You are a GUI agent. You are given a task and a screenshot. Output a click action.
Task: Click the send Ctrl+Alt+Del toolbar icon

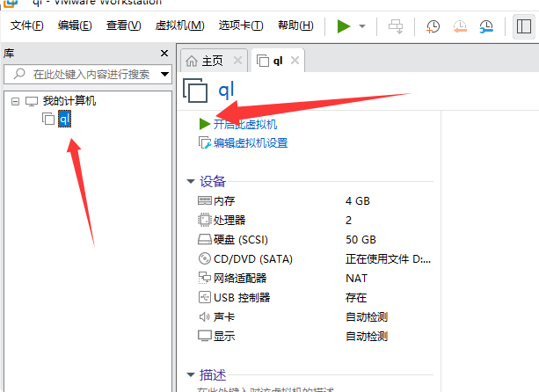click(x=396, y=26)
